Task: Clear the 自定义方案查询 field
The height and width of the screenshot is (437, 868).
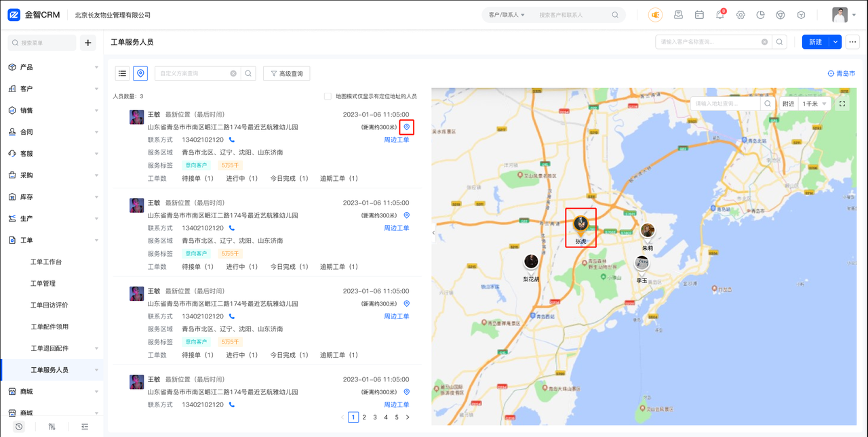Action: (x=233, y=73)
